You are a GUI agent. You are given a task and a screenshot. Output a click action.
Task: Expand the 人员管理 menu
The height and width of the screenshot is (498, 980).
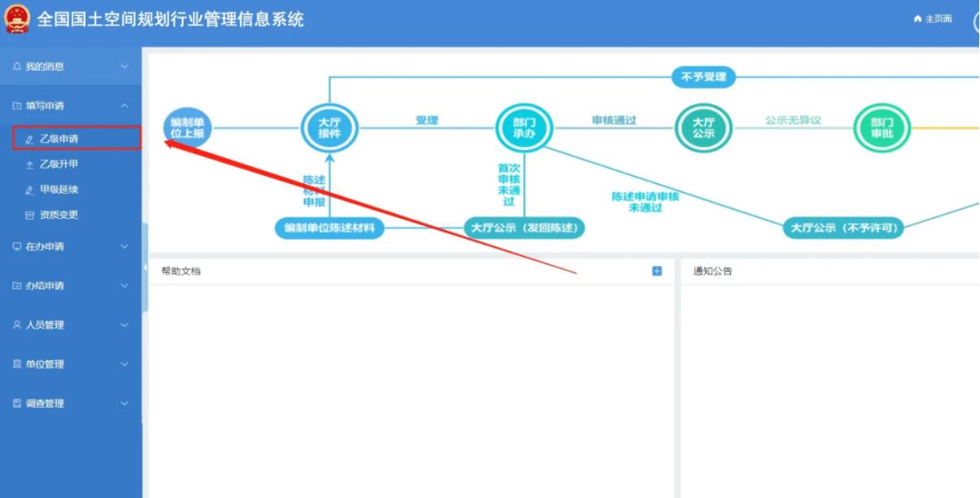coord(71,325)
